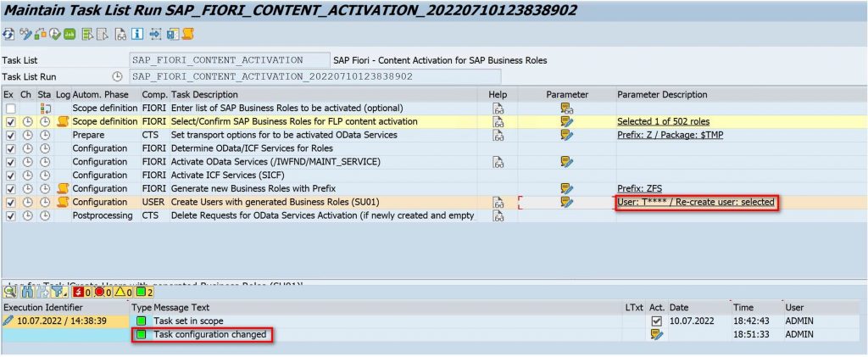Click the document with glasses toolbar icon
Screen dimensions: 868x357
[x=120, y=34]
